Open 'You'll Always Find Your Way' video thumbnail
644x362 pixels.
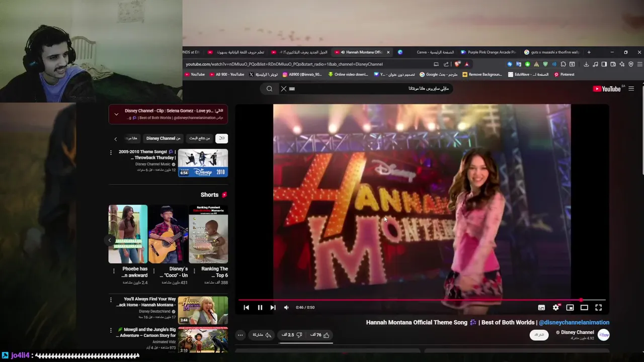pos(203,310)
